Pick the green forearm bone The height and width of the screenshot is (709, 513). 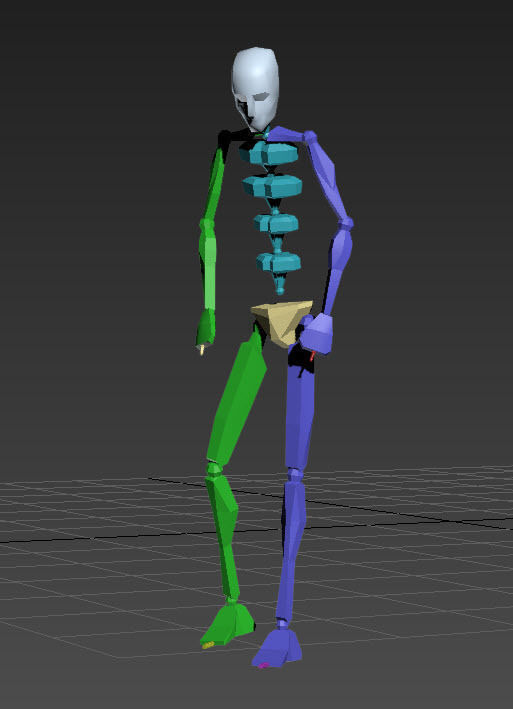coord(207,265)
